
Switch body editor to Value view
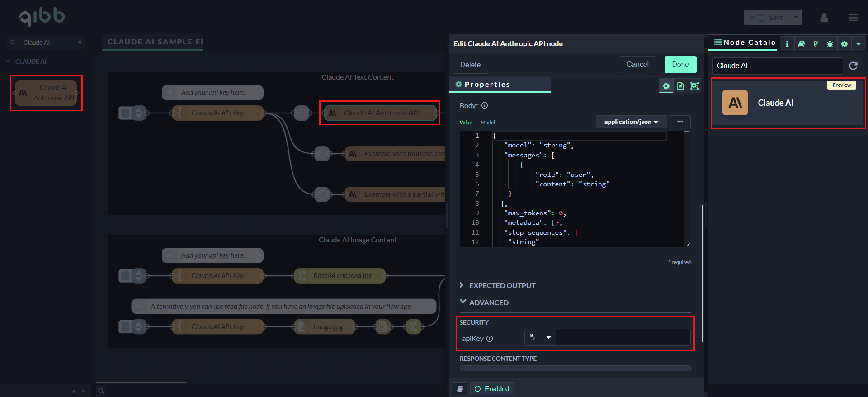[x=466, y=123]
